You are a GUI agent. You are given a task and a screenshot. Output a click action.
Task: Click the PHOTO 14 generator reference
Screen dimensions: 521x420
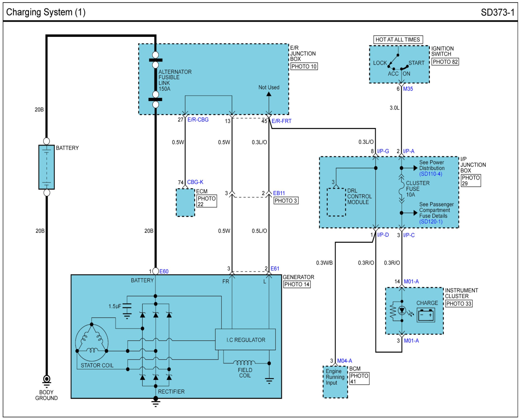[297, 284]
